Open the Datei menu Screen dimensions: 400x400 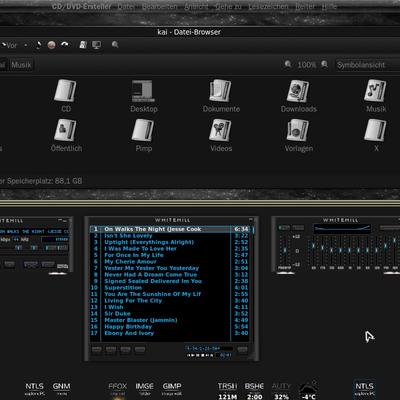coord(126,6)
